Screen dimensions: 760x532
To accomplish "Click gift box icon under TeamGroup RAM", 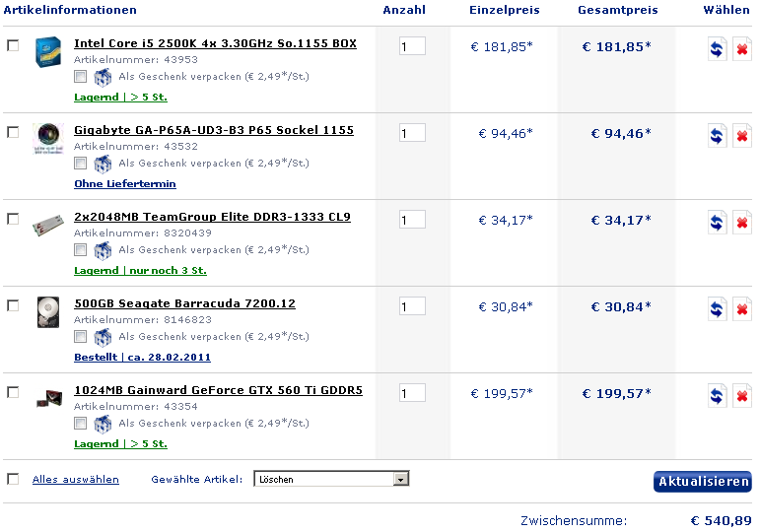I will point(103,250).
